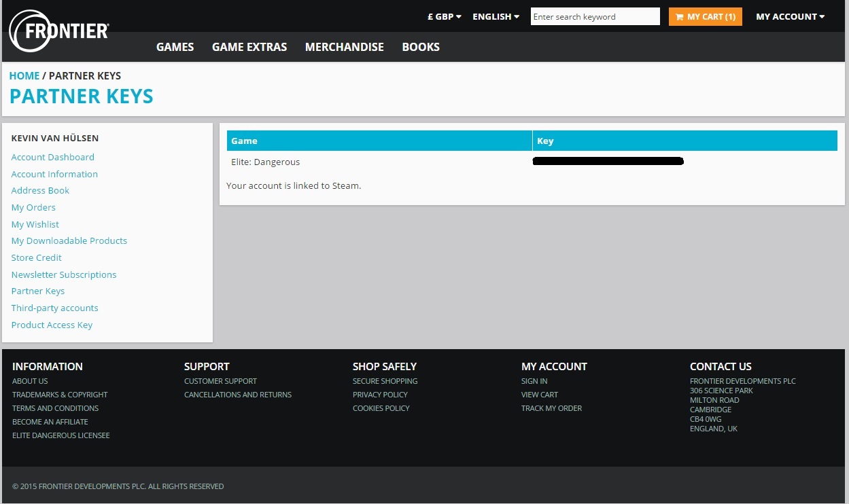Open the Merchandise menu
This screenshot has height=504, width=849.
click(x=344, y=47)
